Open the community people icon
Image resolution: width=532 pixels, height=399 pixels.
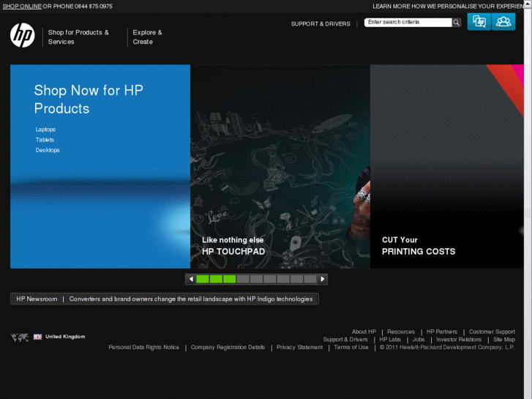coord(503,22)
